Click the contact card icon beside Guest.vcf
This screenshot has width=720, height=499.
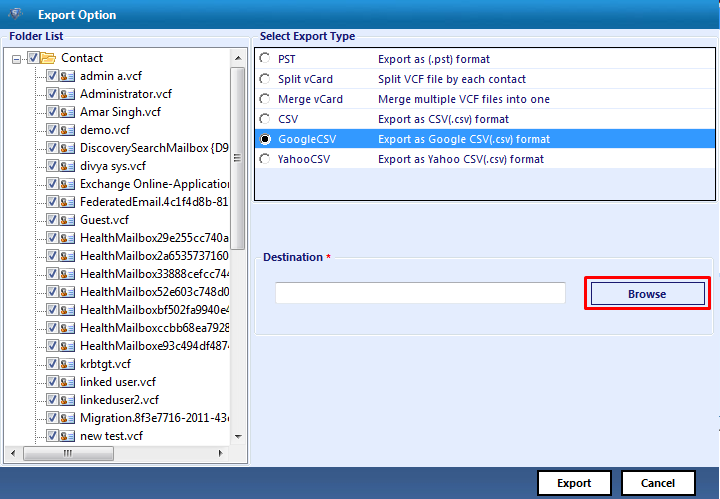pos(67,220)
